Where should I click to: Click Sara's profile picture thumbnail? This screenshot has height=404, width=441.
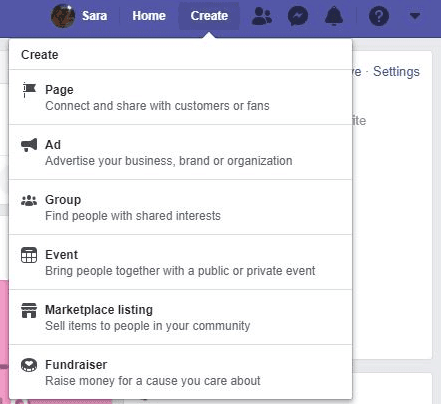[x=63, y=16]
